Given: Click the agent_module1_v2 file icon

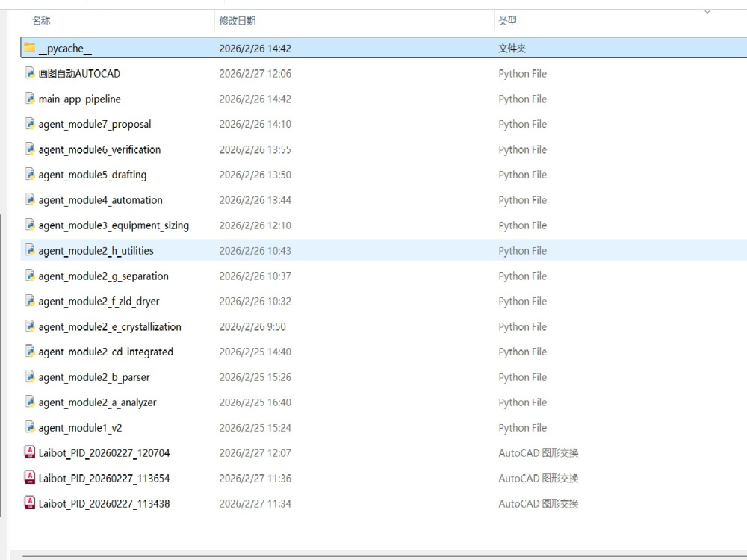Looking at the screenshot, I should (x=30, y=426).
